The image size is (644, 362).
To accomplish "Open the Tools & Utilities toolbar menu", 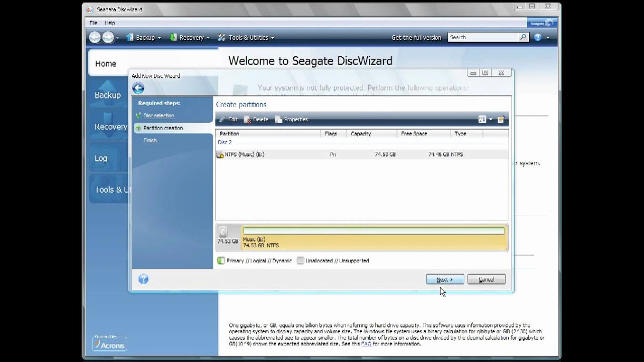I will click(246, 37).
